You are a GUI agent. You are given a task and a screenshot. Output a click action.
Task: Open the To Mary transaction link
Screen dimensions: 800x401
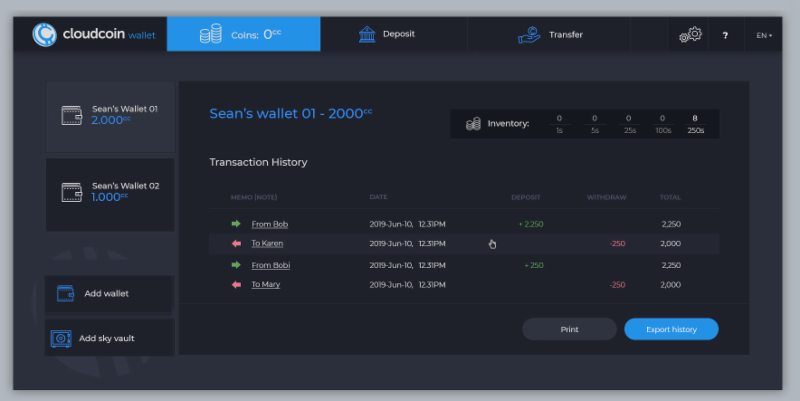(265, 285)
